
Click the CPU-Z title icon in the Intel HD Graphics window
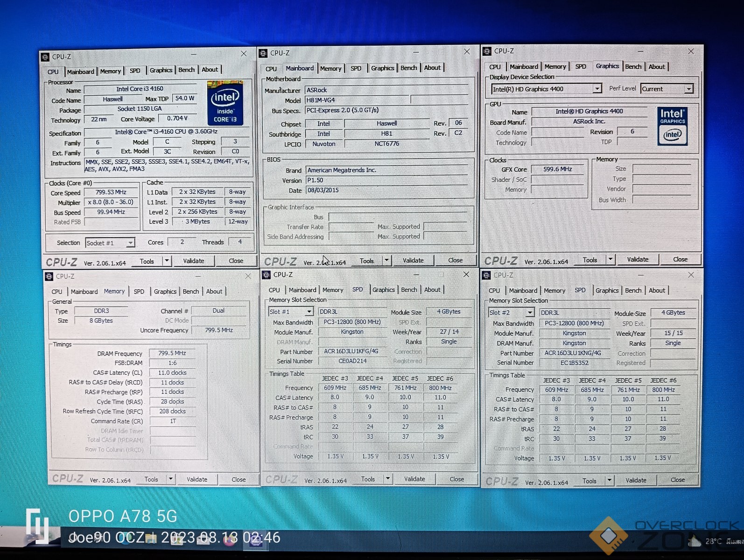click(487, 51)
